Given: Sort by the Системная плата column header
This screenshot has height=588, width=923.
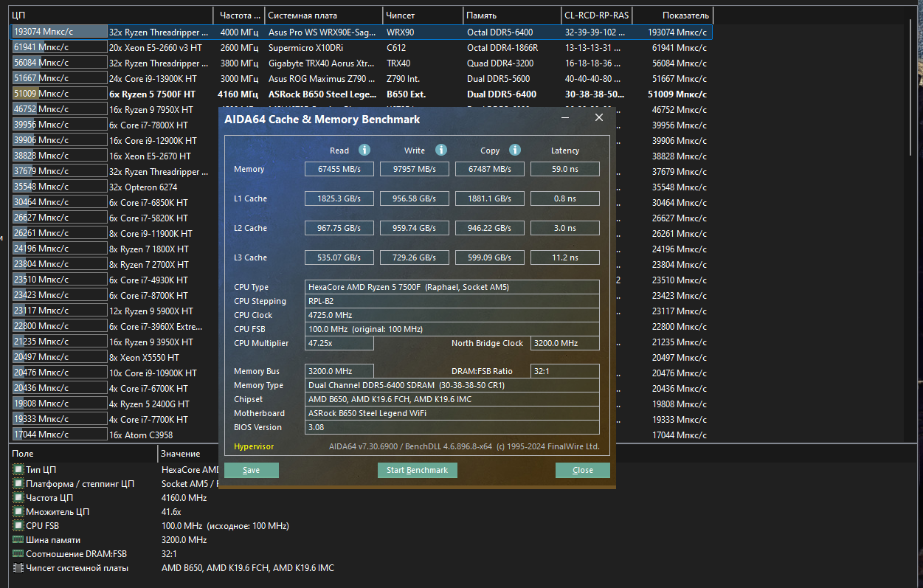Looking at the screenshot, I should (x=323, y=15).
